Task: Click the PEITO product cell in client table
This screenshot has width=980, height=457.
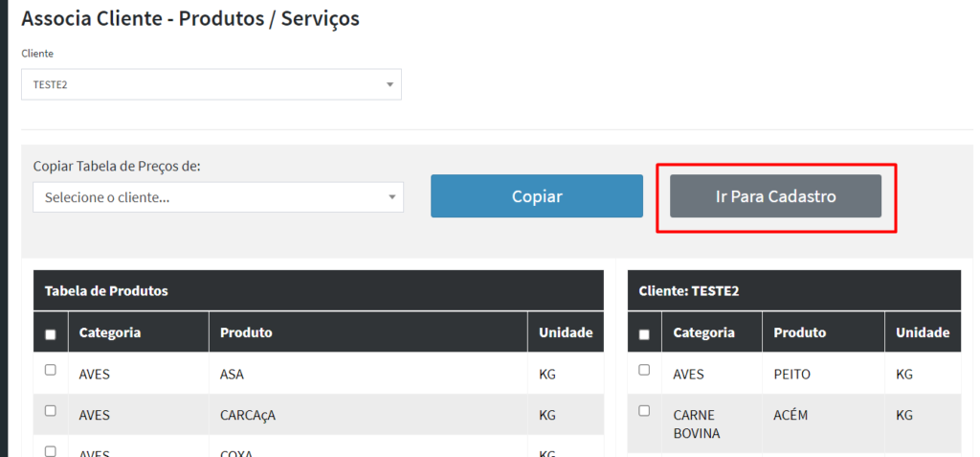Action: pos(791,375)
